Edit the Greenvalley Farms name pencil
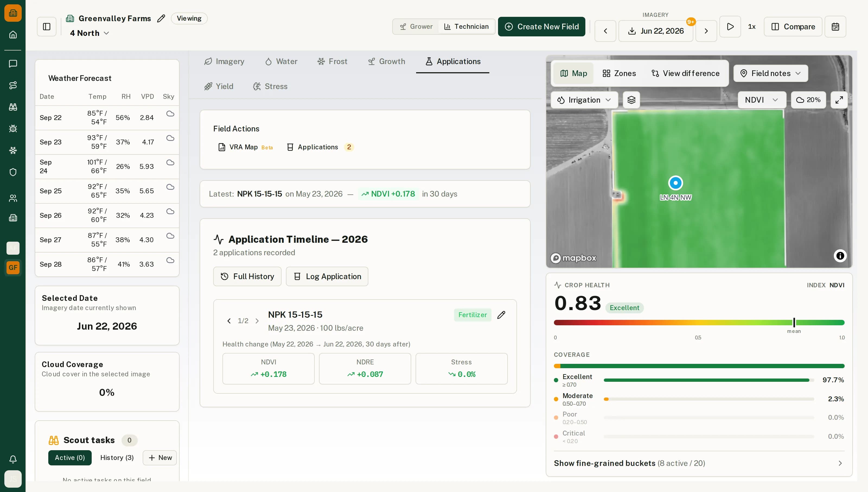 [x=161, y=18]
